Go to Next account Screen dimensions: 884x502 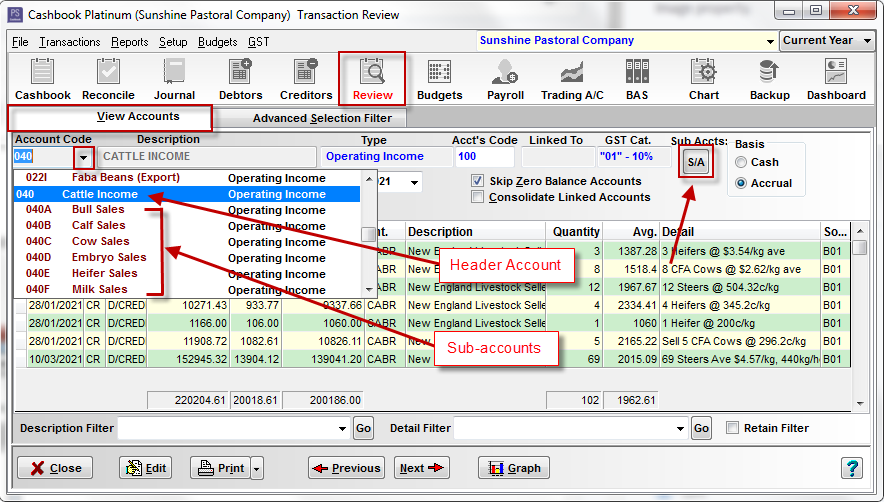click(x=422, y=468)
